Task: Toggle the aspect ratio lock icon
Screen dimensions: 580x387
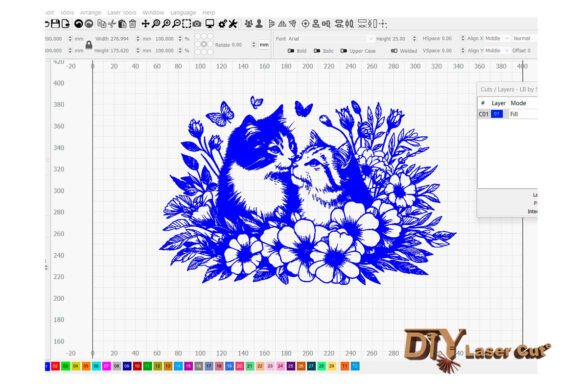Action: pyautogui.click(x=89, y=45)
